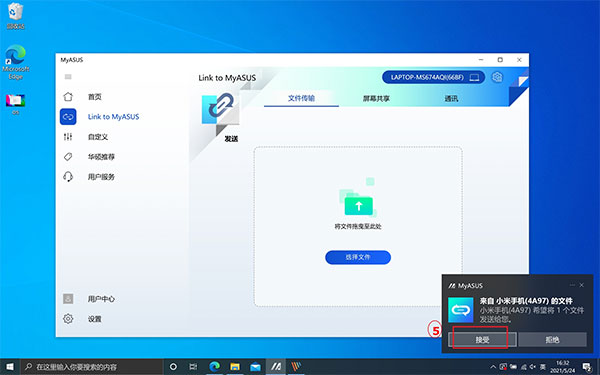Viewport: 600px width, 375px height.
Task: Open 设置 gear icon in sidebar
Action: click(x=68, y=319)
